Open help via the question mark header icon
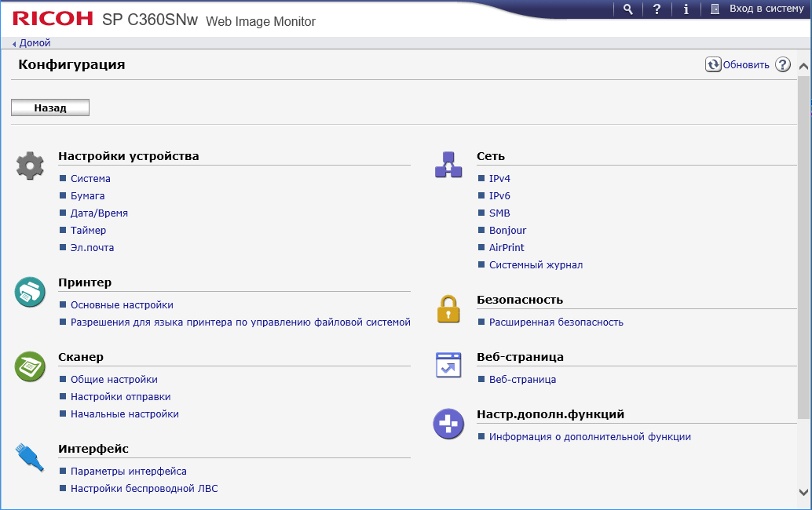Screen dimensions: 812x510 657,9
